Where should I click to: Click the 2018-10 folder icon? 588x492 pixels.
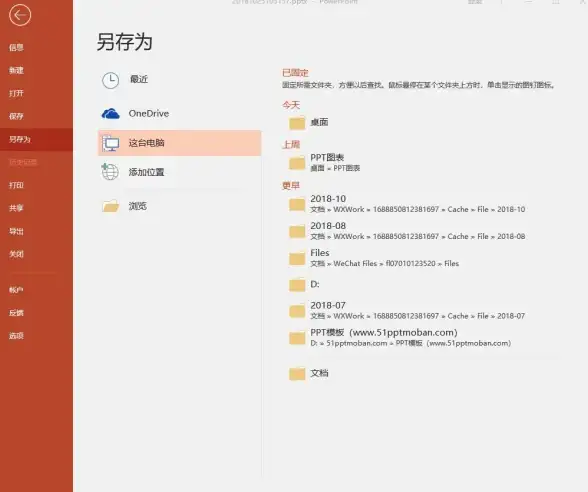pos(297,205)
